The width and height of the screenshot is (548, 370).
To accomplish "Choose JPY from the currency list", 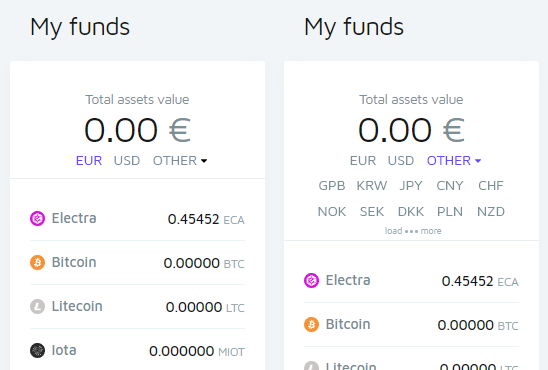I will (x=411, y=186).
